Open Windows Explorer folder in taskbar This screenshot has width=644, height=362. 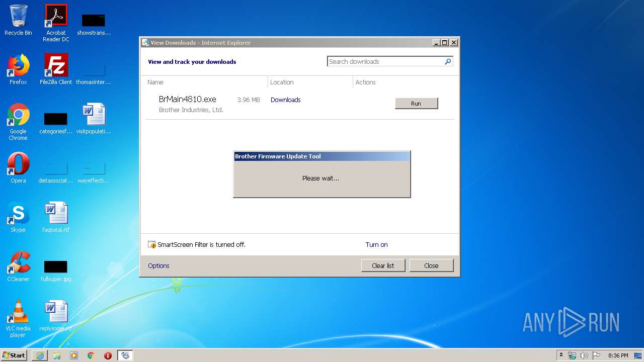point(57,355)
